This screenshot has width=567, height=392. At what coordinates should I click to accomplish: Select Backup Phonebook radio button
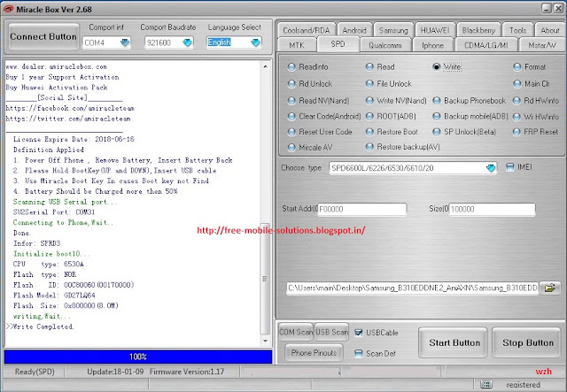pos(437,101)
